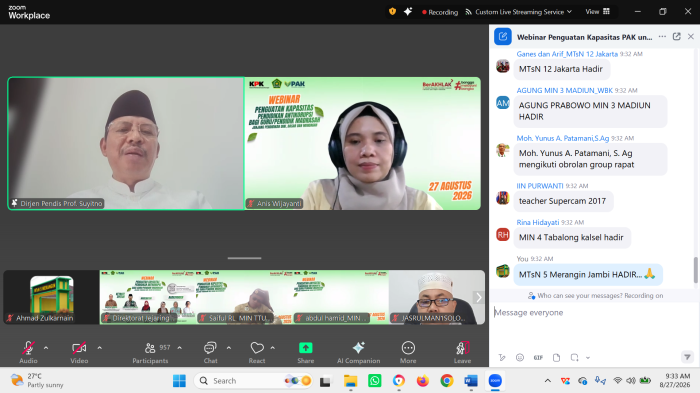Click message 'teacher Supercam 2017'

coord(562,201)
